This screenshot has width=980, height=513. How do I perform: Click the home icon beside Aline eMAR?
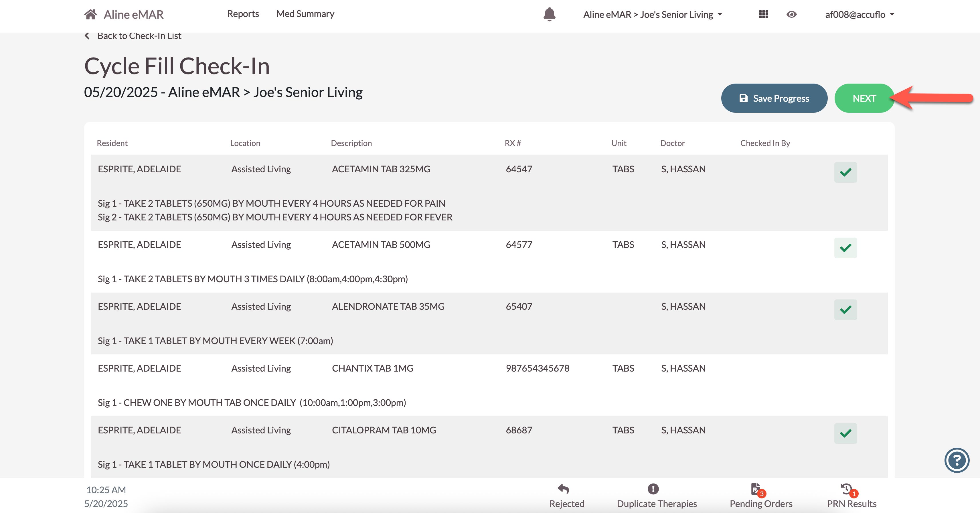[90, 15]
